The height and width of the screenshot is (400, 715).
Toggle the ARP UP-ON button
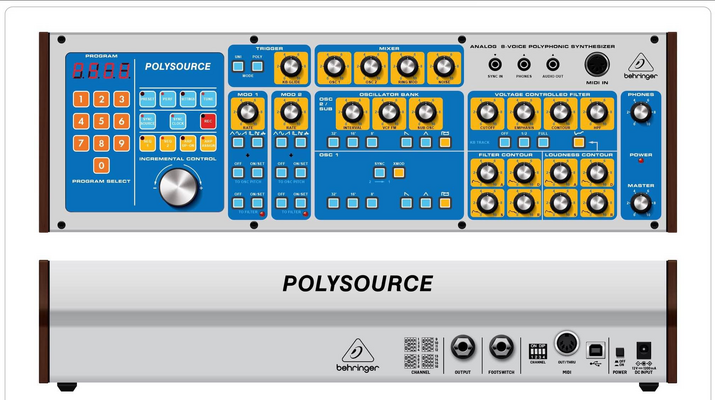pos(188,143)
